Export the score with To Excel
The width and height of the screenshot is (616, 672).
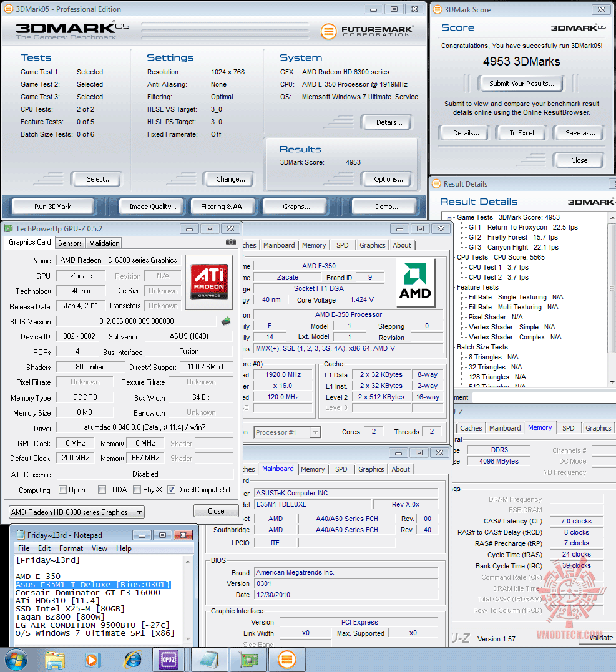(522, 133)
